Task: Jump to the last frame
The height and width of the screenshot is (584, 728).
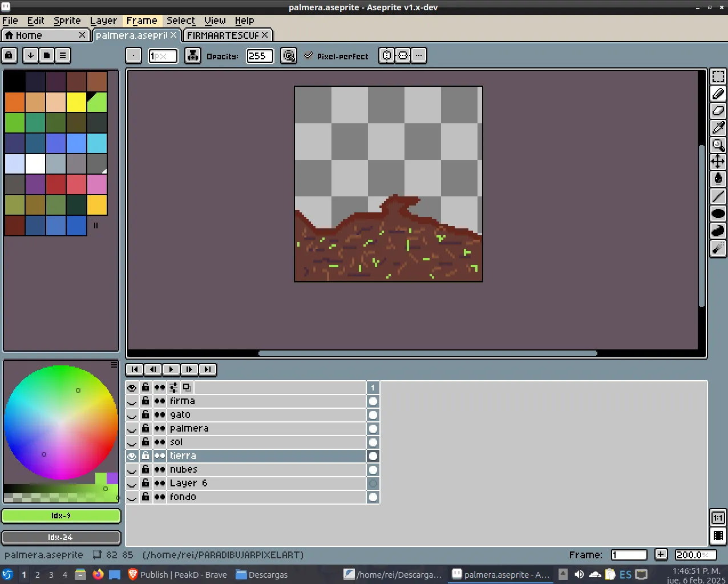Action: 208,369
